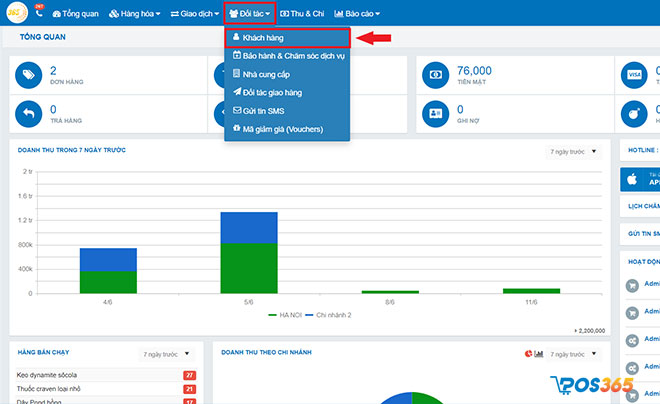660x404 pixels.
Task: Click third Admin activity settings icon
Action: [632, 341]
